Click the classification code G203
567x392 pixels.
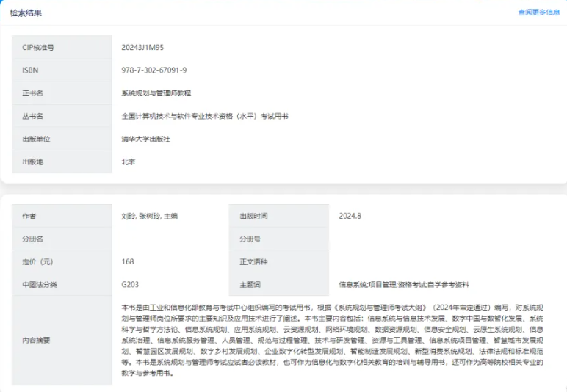130,284
